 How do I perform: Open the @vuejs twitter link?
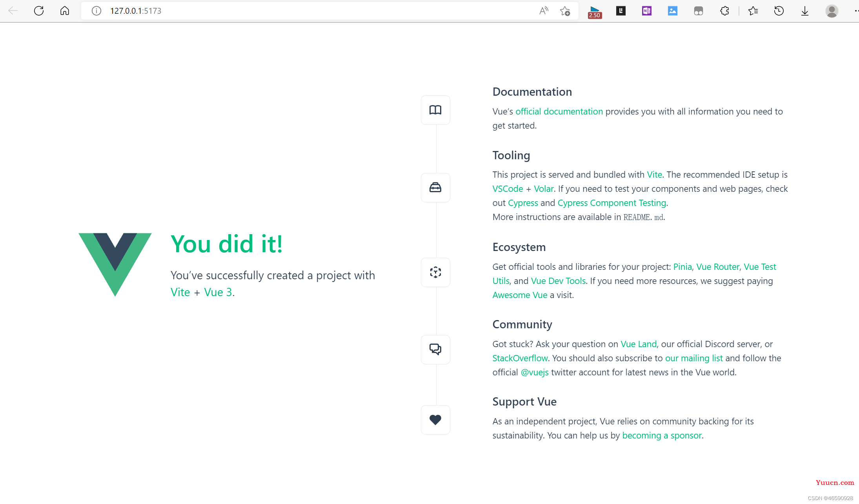(535, 372)
